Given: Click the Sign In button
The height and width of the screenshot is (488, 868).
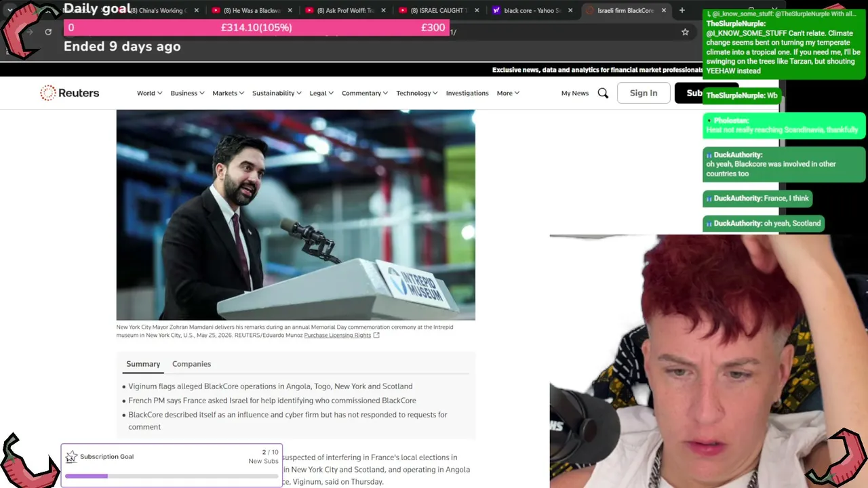Looking at the screenshot, I should click(644, 93).
